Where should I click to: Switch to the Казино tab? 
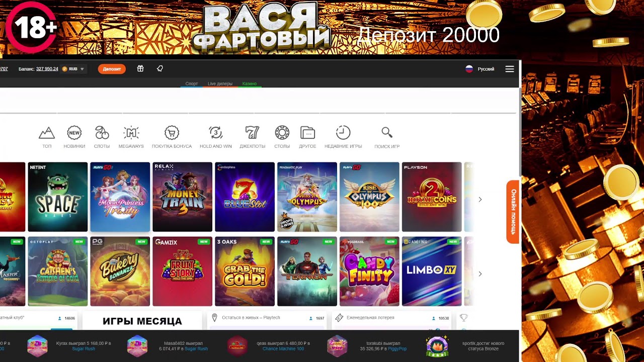click(x=250, y=83)
